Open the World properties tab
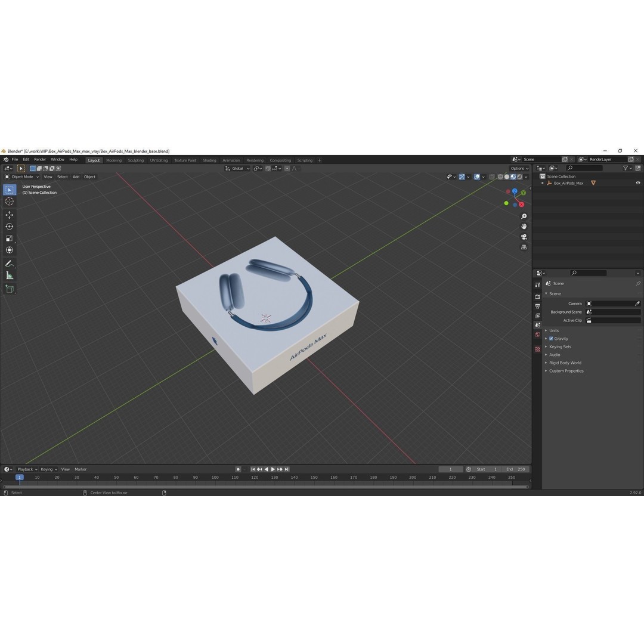This screenshot has width=644, height=644. [x=538, y=335]
